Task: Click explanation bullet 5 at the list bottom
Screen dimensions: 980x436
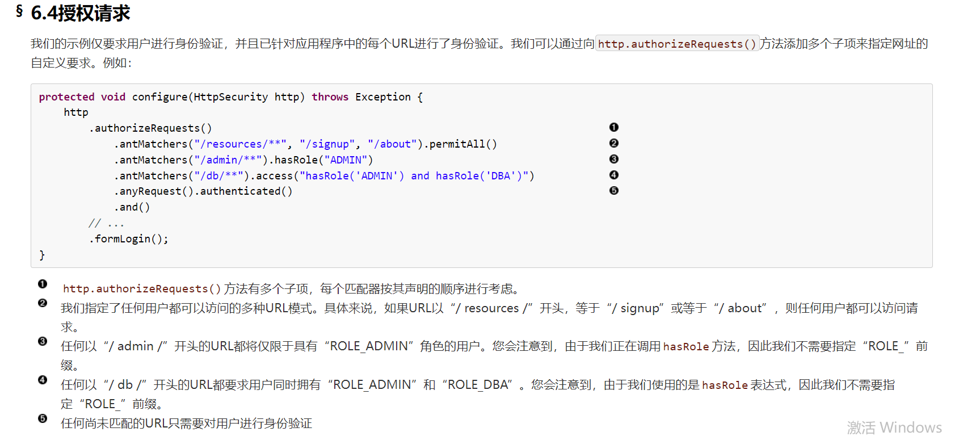Action: click(43, 418)
